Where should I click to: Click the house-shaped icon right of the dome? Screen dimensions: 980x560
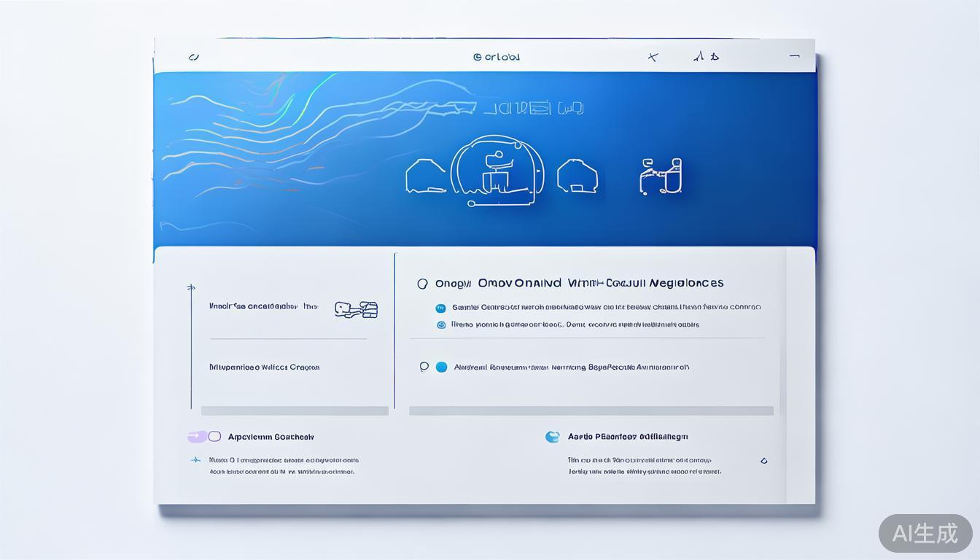pos(577,177)
